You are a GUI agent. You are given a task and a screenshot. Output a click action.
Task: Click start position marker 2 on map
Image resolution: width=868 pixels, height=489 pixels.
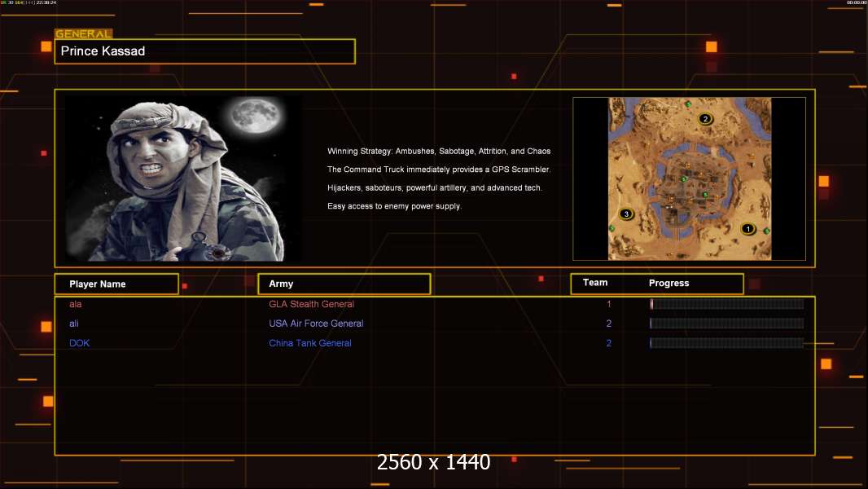coord(704,118)
